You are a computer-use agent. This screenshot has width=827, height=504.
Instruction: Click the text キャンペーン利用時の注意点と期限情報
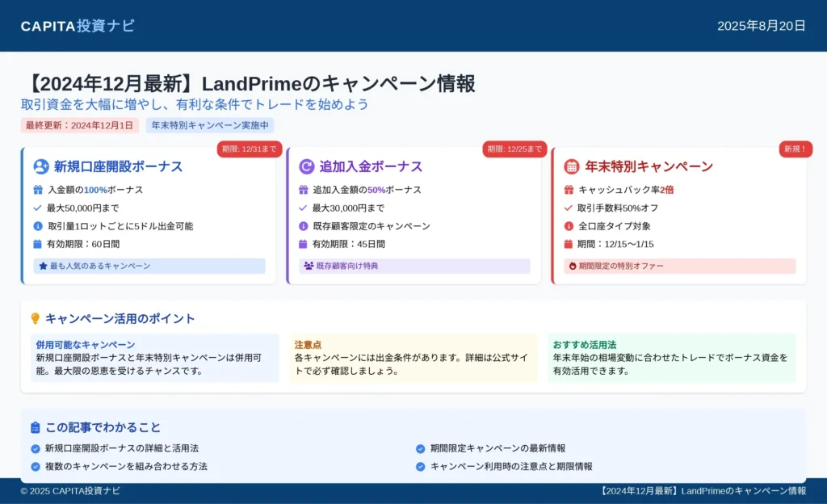click(x=511, y=467)
